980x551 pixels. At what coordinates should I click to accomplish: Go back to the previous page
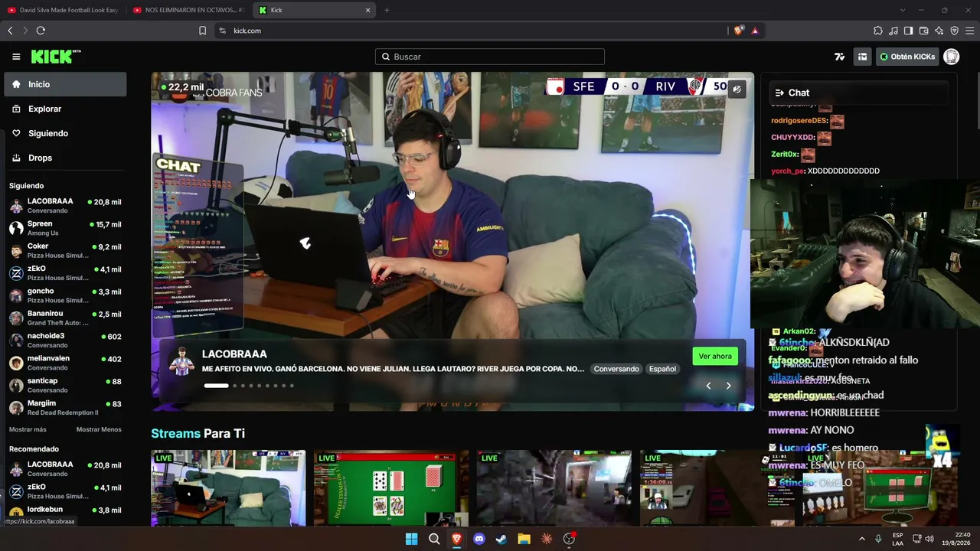coord(10,31)
